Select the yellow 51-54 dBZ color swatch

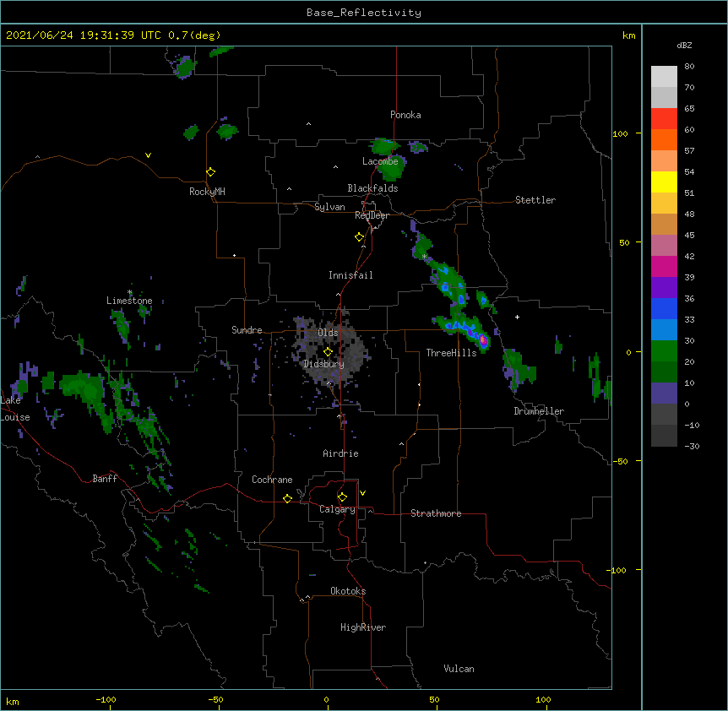click(x=664, y=182)
